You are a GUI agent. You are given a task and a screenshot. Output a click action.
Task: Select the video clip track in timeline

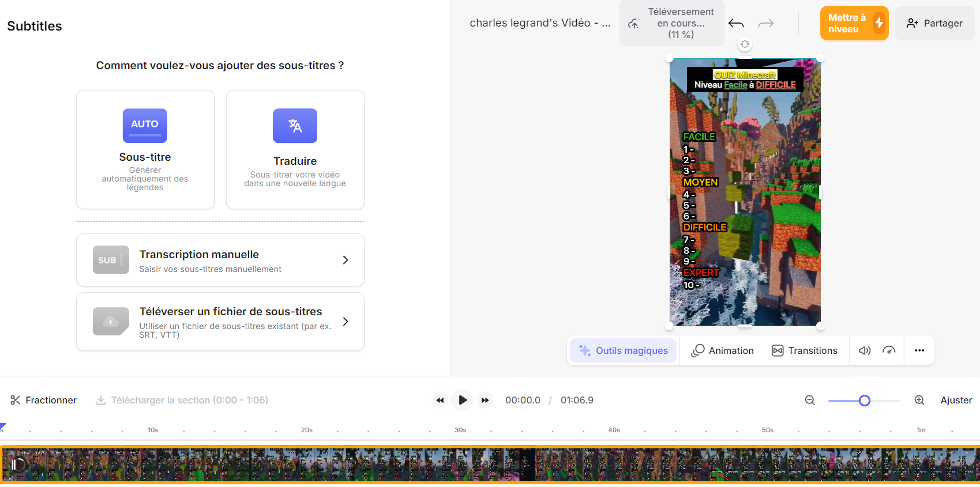coord(490,465)
